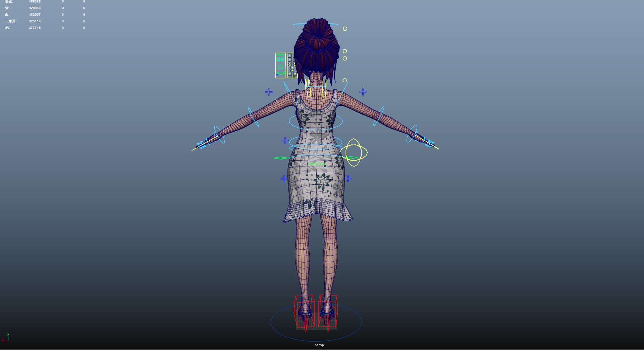The width and height of the screenshot is (644, 350).
Task: Click the UV count value '477715'
Action: pos(35,28)
